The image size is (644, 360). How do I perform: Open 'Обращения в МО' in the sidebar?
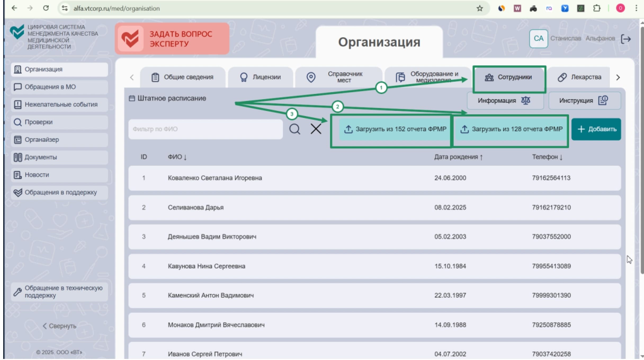coord(59,87)
